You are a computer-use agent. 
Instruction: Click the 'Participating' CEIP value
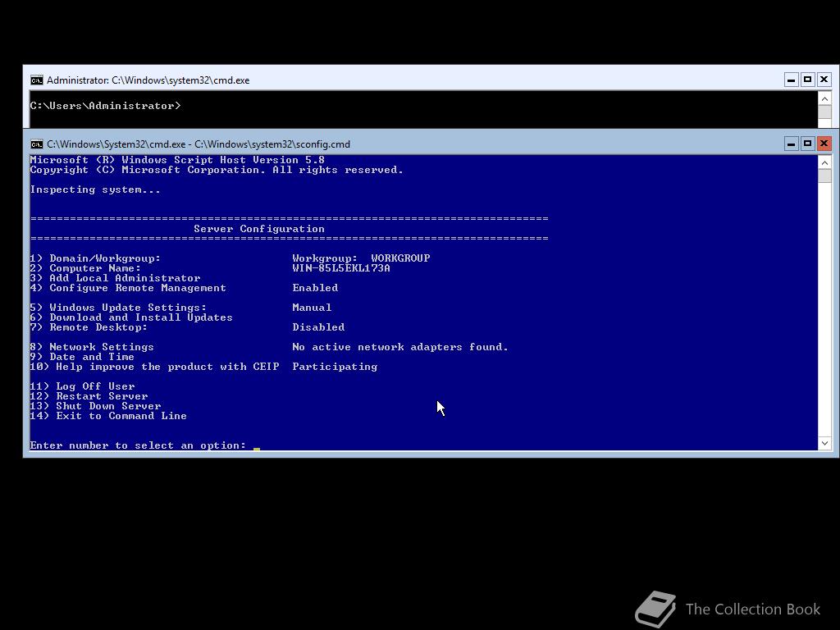335,367
